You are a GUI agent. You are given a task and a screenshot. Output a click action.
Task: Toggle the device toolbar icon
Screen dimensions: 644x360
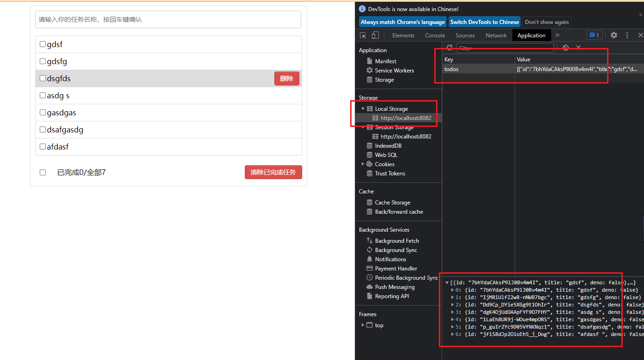(375, 35)
